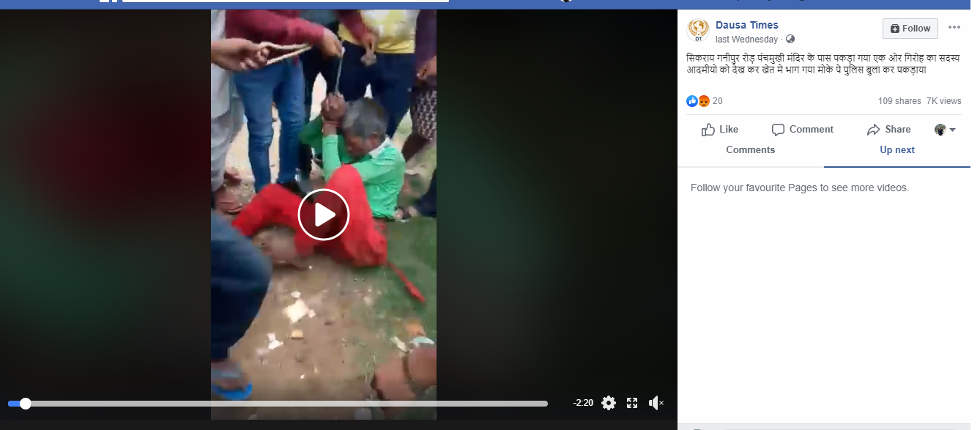Click the public audience globe icon
Screen dimensions: 980x430
790,40
